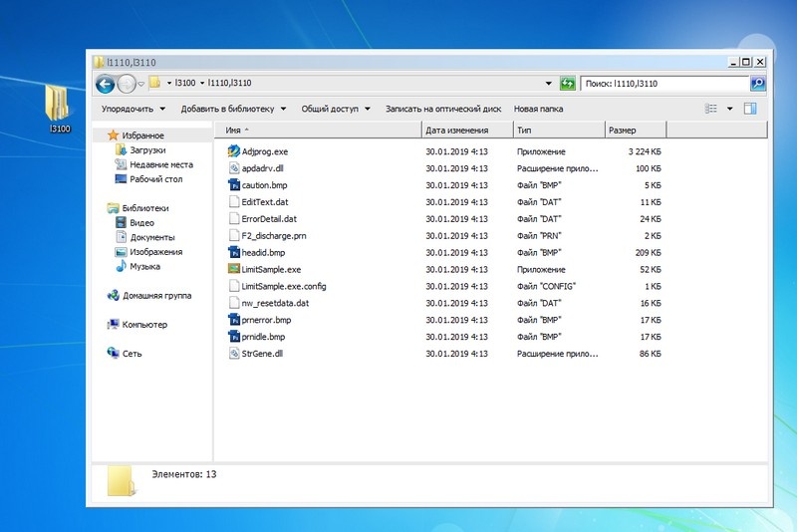Viewport: 797px width, 532px height.
Task: Select the headid.bmp image icon
Action: click(x=234, y=252)
